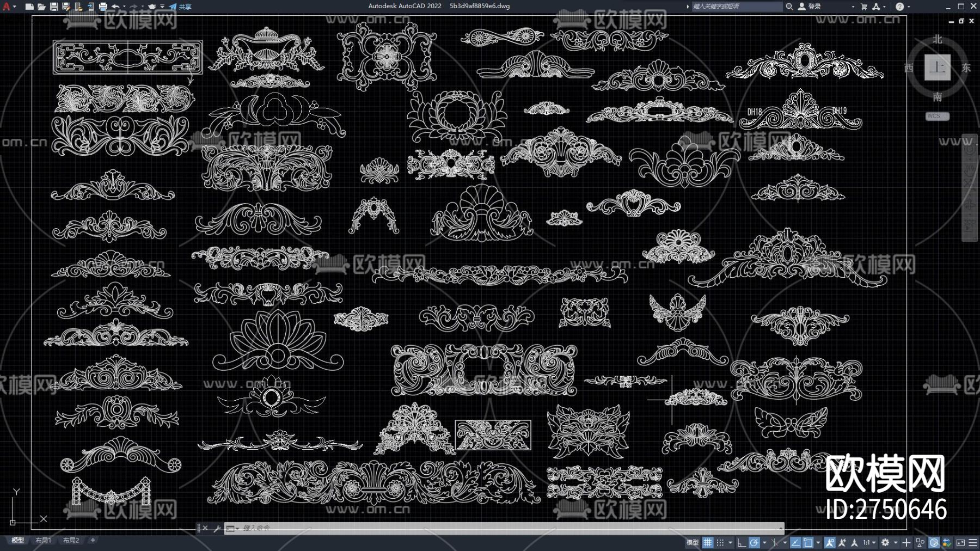Click the Autodesk connect triangle icon
This screenshot has width=980, height=551.
pos(876,7)
